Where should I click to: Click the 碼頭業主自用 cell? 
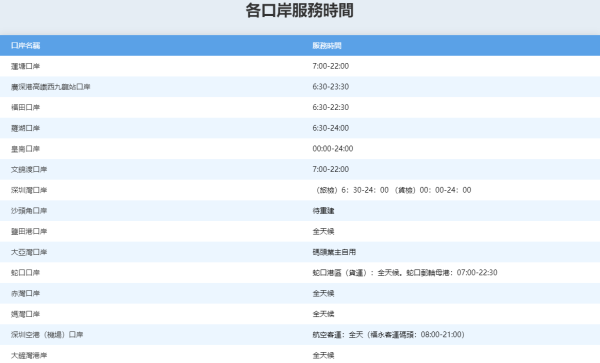click(334, 252)
